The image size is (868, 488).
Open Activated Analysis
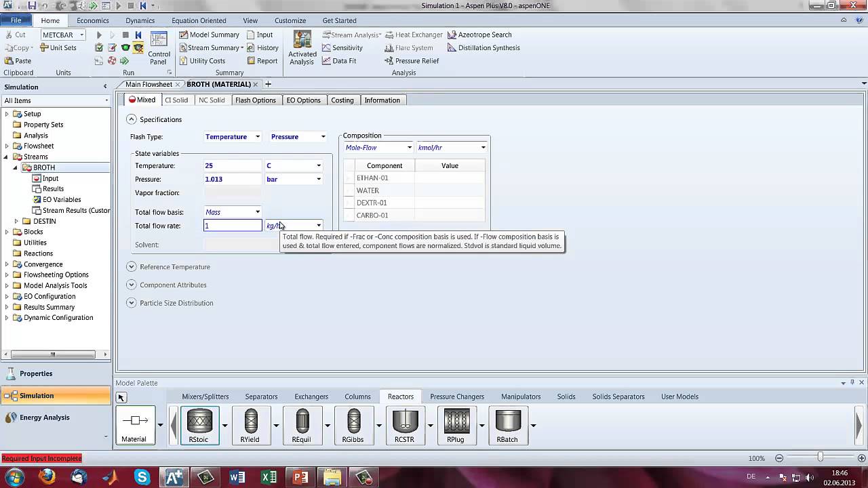(x=302, y=48)
